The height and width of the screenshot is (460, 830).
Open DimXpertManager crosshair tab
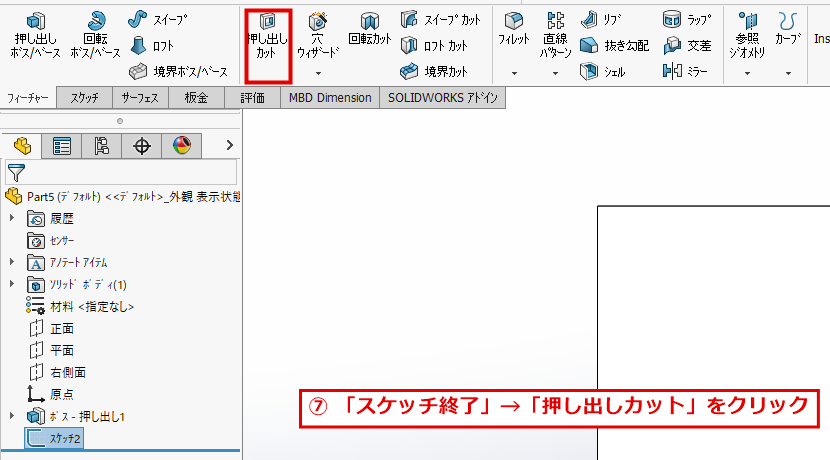click(x=141, y=146)
